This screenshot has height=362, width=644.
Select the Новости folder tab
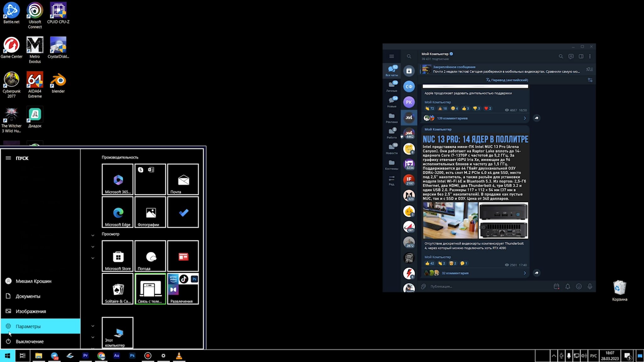pos(392,149)
